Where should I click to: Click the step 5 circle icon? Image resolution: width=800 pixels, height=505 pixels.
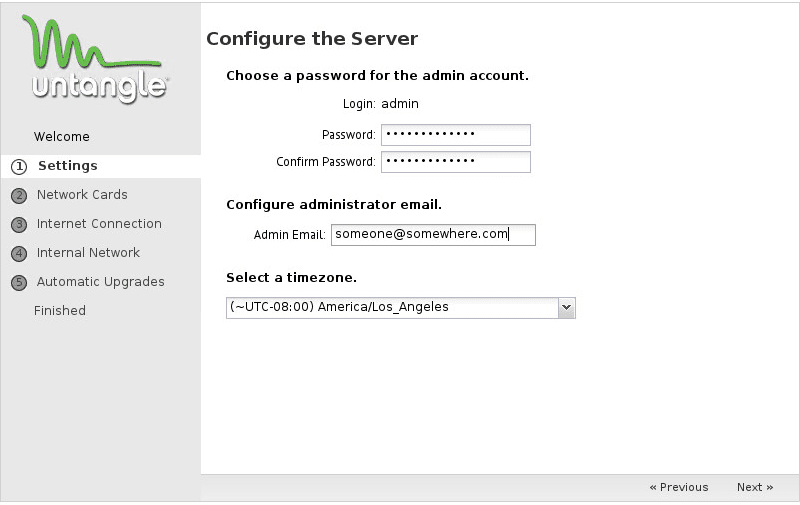(18, 282)
